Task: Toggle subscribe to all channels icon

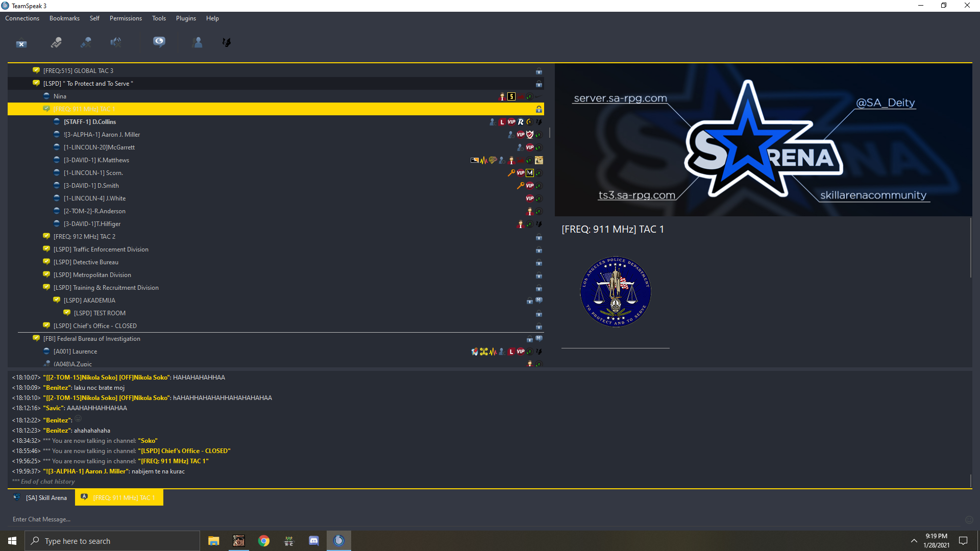Action: 159,42
